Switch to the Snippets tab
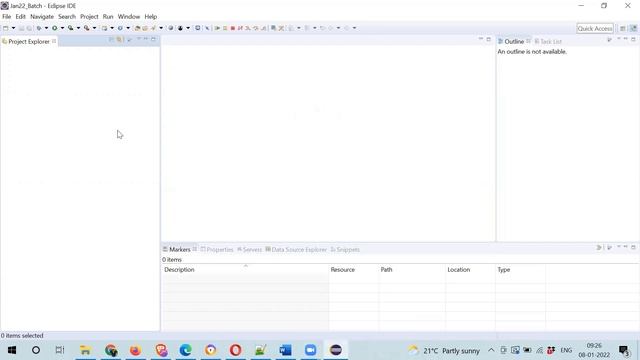This screenshot has height=360, width=640. click(x=345, y=249)
